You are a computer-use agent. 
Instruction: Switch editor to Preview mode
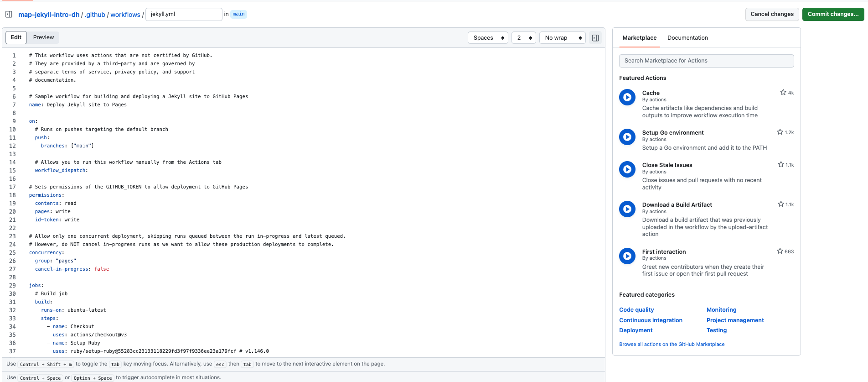(43, 37)
